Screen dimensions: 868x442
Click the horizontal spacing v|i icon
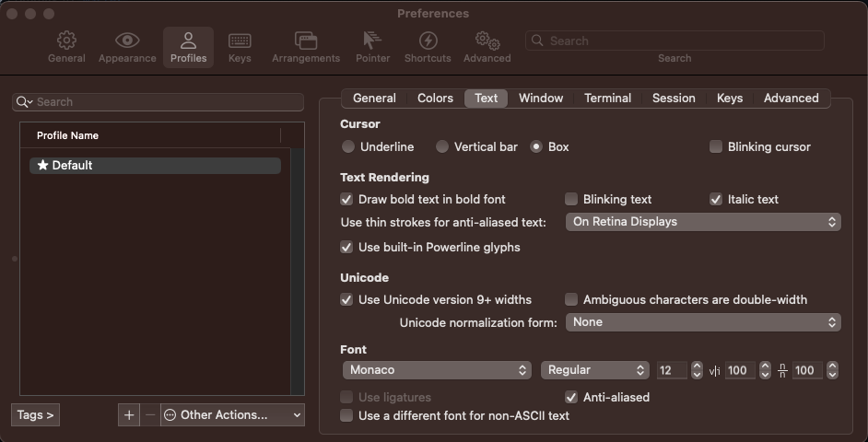(x=715, y=371)
